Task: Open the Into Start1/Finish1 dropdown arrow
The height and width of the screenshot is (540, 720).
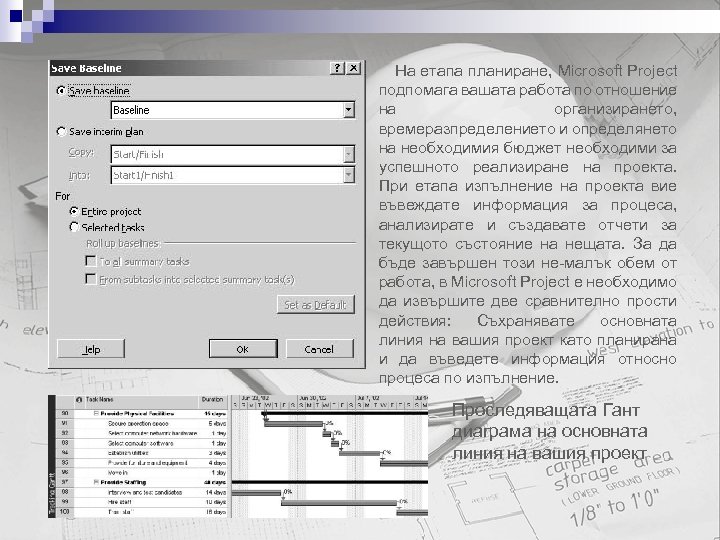Action: click(x=349, y=175)
